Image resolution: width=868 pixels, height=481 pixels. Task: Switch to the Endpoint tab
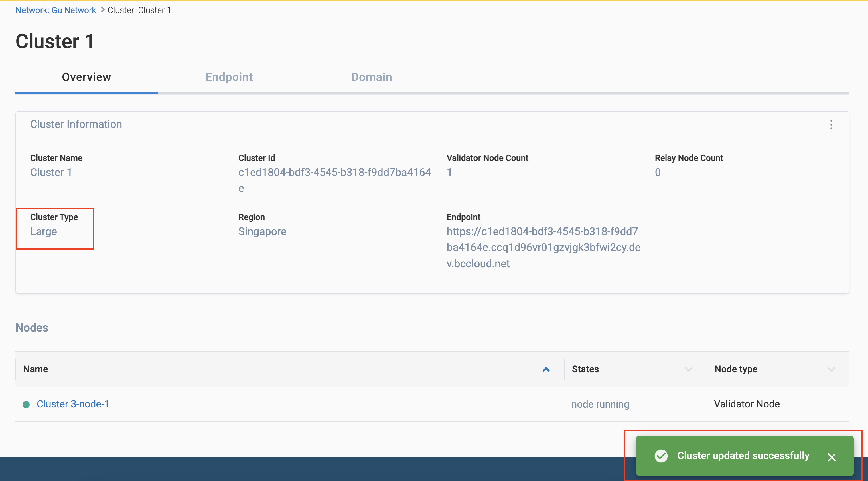[x=229, y=77]
